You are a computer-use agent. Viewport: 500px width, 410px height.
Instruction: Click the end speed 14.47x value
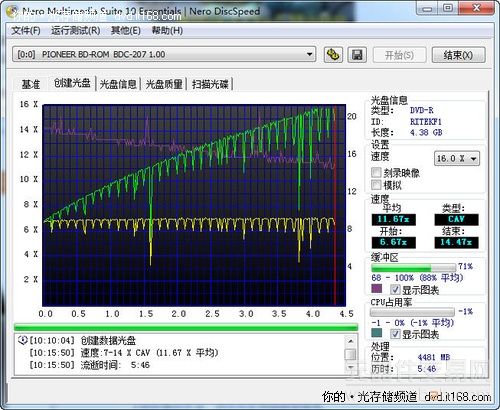(x=456, y=242)
